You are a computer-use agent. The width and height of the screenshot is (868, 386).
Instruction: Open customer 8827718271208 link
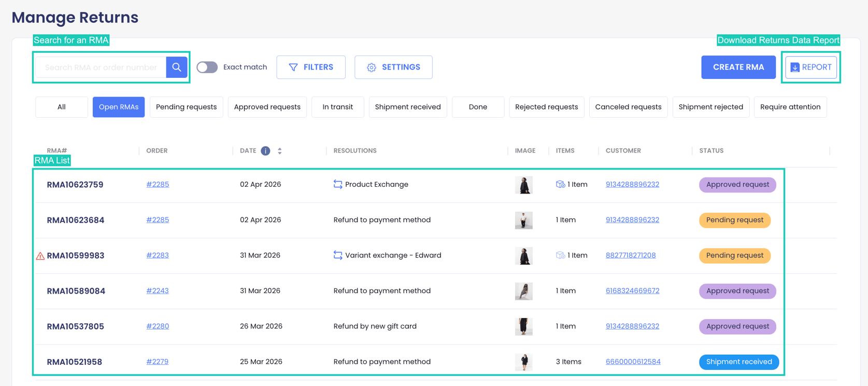[631, 255]
